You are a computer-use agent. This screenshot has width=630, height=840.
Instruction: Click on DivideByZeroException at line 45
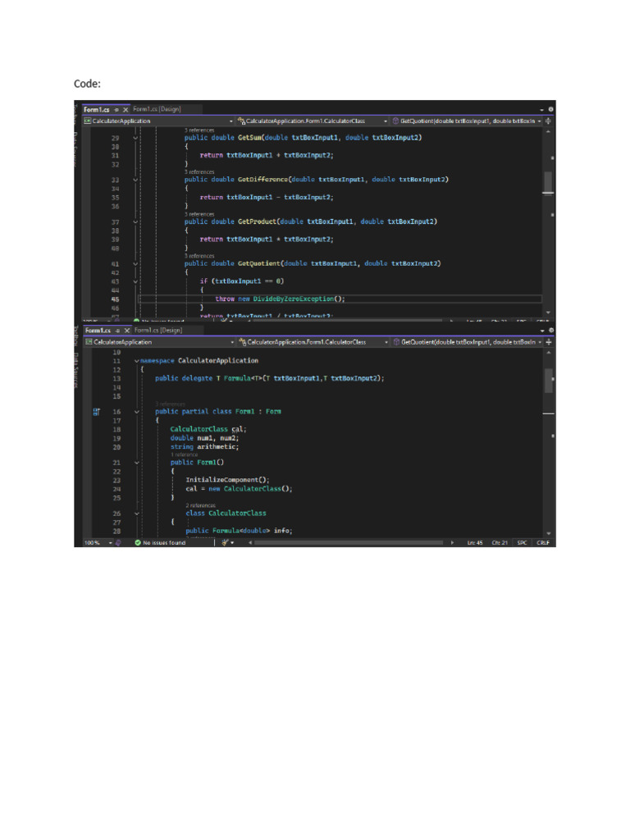[294, 299]
